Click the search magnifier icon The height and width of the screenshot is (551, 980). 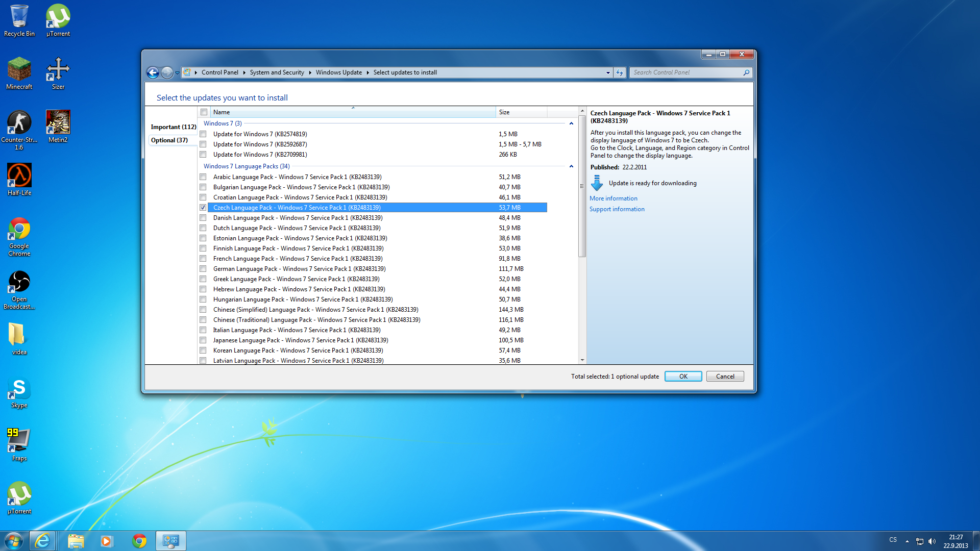point(746,72)
